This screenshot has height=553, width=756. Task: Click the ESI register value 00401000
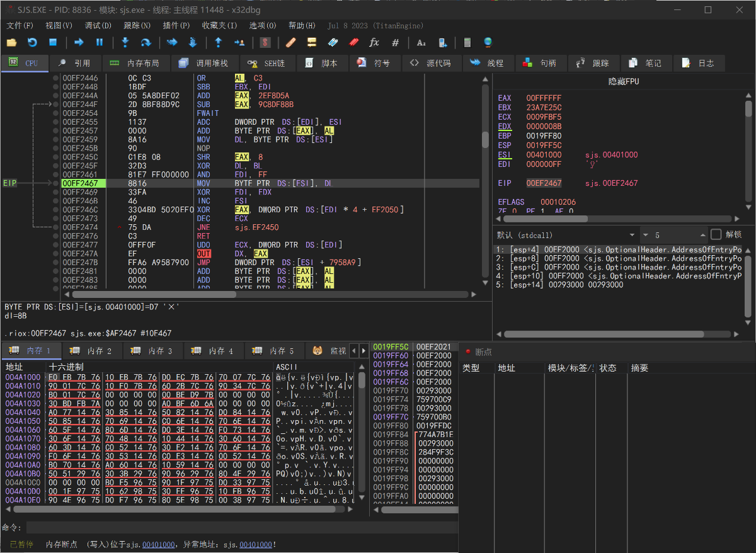pos(544,155)
